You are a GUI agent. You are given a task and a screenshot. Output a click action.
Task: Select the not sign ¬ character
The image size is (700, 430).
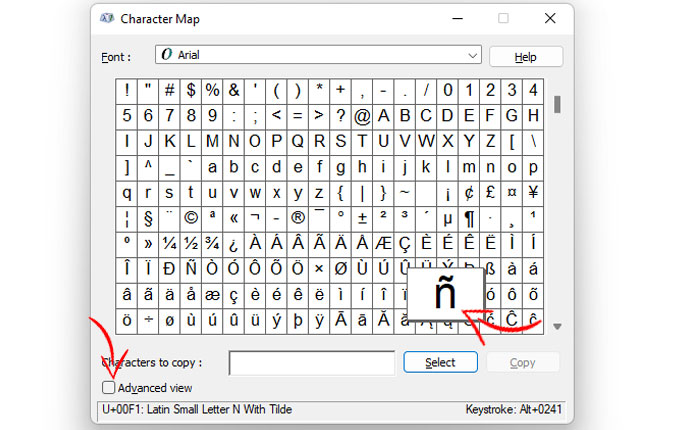(255, 219)
